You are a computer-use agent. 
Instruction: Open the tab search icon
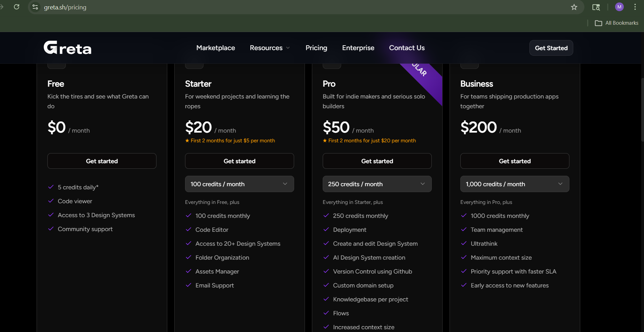pyautogui.click(x=596, y=7)
